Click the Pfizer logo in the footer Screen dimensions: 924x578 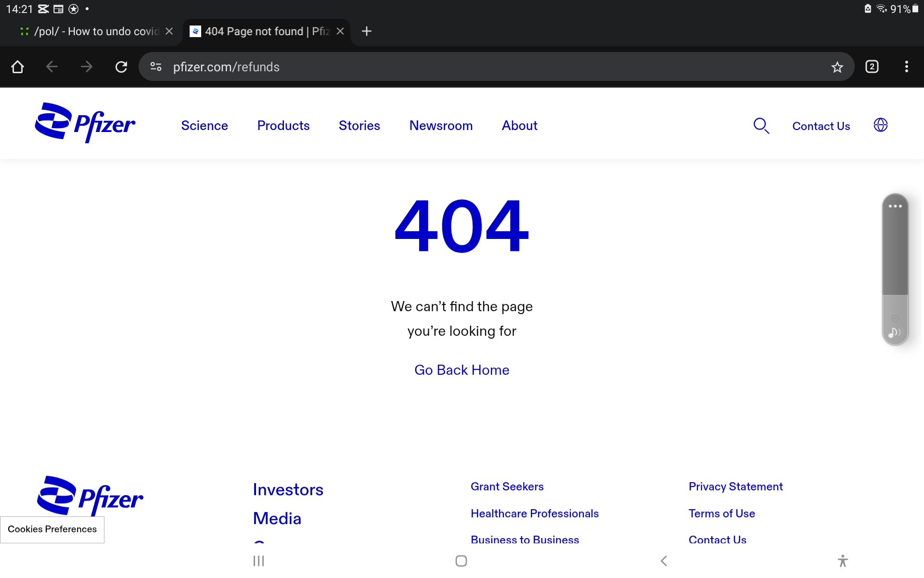pos(90,496)
